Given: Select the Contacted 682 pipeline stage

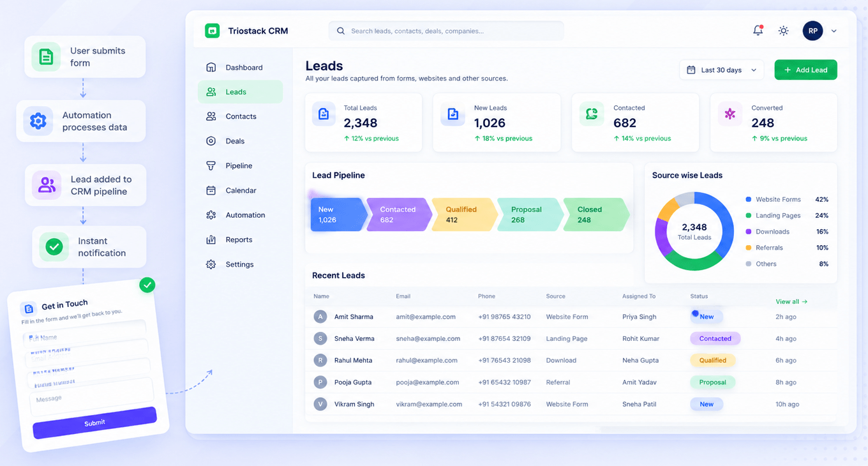Looking at the screenshot, I should tap(398, 214).
